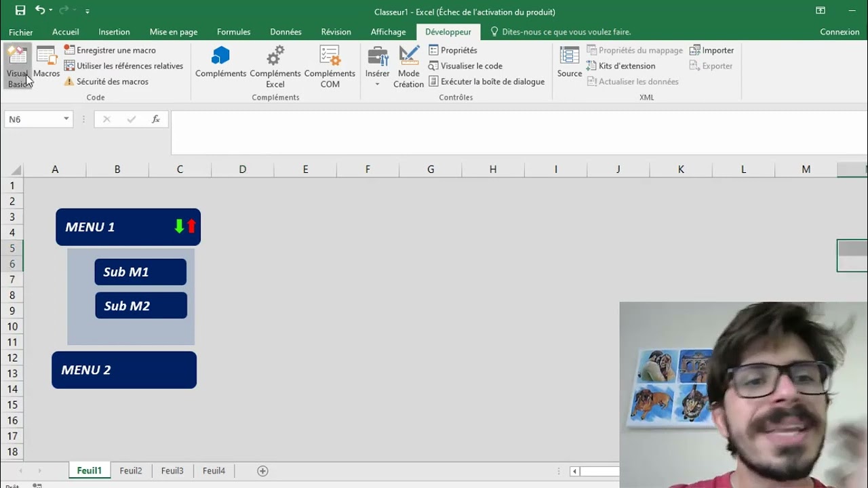Click the MENU 2 shape button
The image size is (868, 488).
tap(124, 370)
